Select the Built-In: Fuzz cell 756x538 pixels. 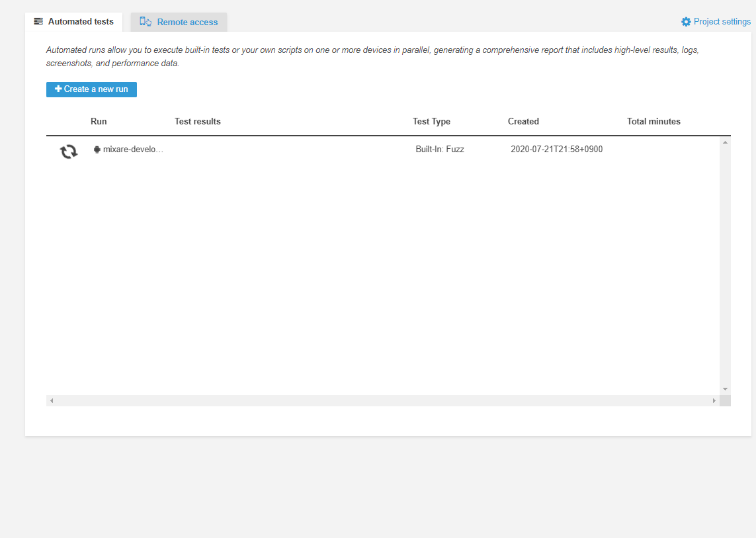tap(440, 150)
